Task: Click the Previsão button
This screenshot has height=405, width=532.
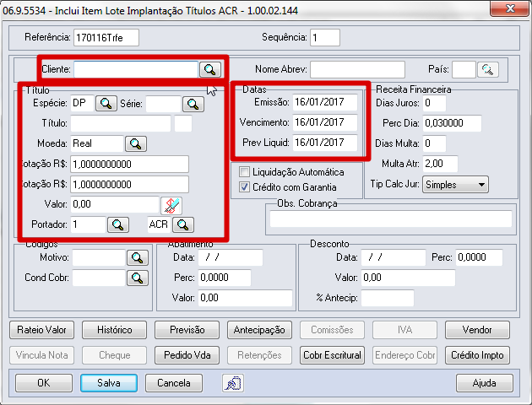Action: pos(187,330)
